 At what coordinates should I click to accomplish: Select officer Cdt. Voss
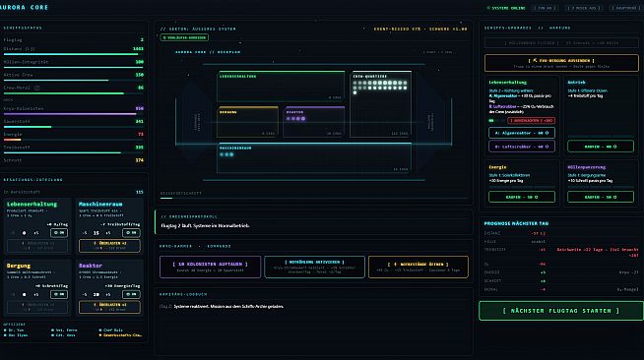[63, 335]
